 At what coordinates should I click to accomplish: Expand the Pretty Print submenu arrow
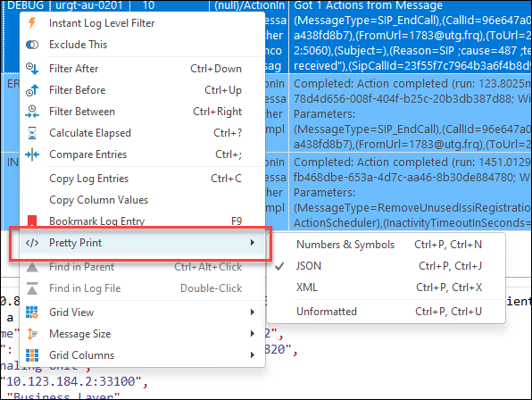click(252, 243)
